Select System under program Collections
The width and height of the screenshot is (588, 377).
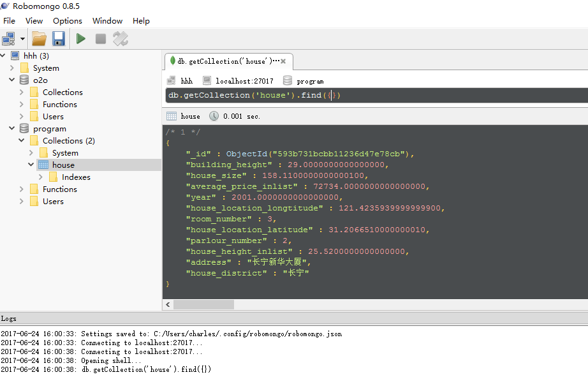[65, 152]
